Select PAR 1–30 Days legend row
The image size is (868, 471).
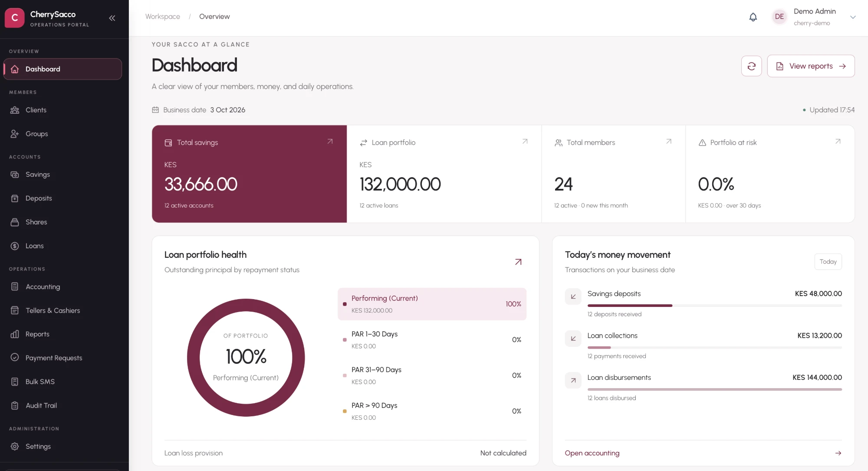pos(432,339)
